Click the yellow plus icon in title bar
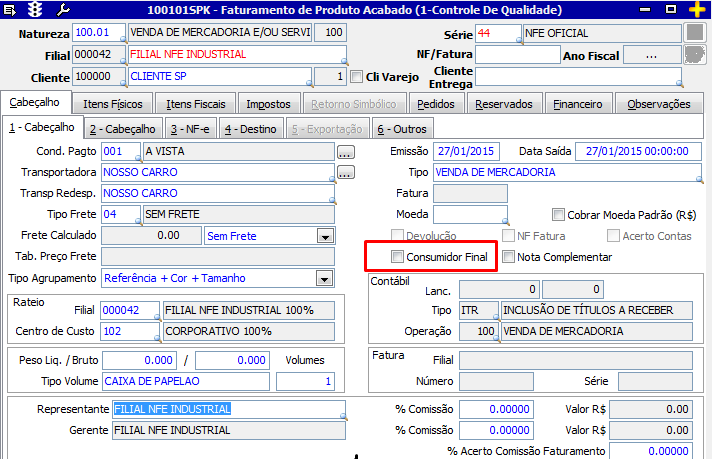Screen dimensions: 712x459 click(697, 10)
